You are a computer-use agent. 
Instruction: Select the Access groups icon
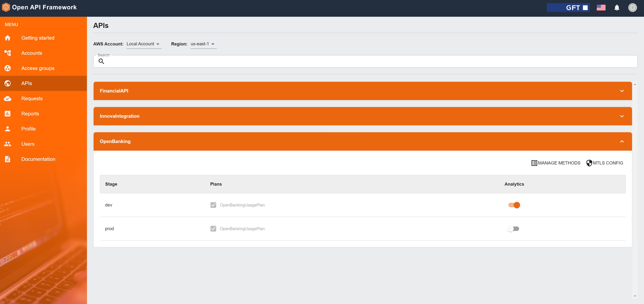coord(8,68)
